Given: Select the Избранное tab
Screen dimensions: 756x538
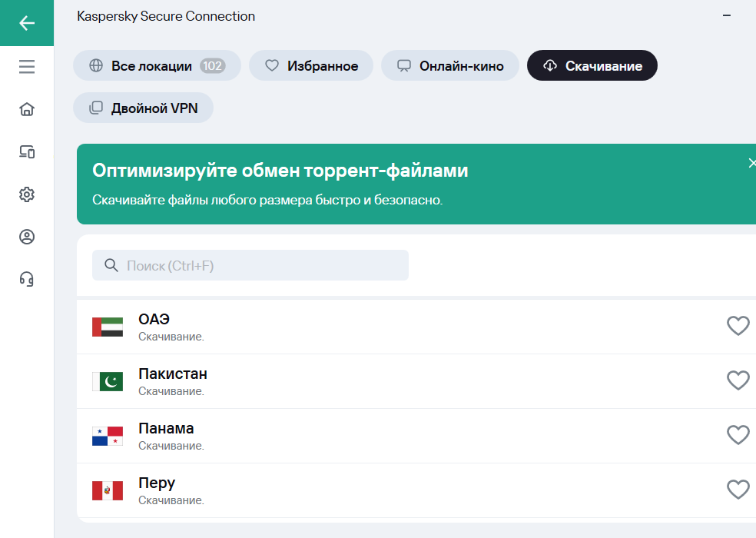Looking at the screenshot, I should (311, 65).
